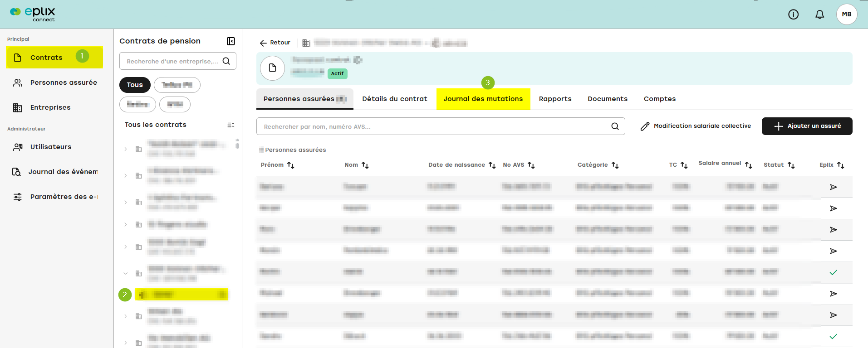Collapse the expanded company in the contract tree

point(126,273)
